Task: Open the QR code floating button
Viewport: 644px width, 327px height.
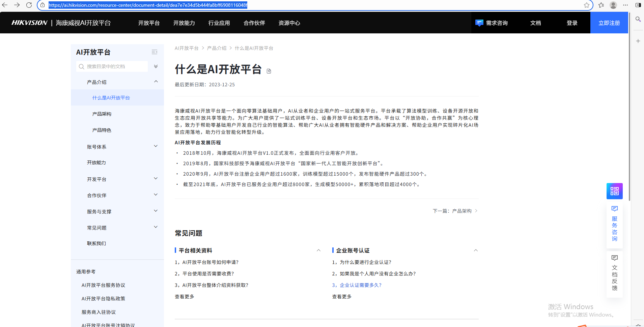Action: (x=614, y=191)
